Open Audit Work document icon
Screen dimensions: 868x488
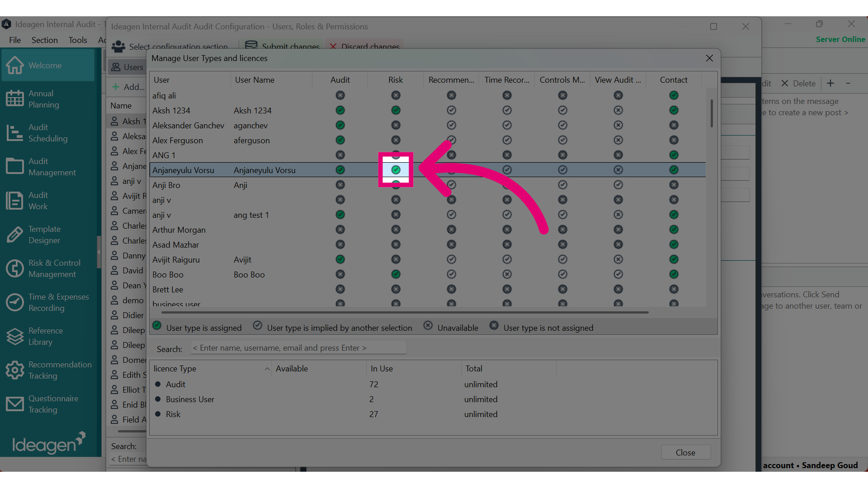coord(14,201)
